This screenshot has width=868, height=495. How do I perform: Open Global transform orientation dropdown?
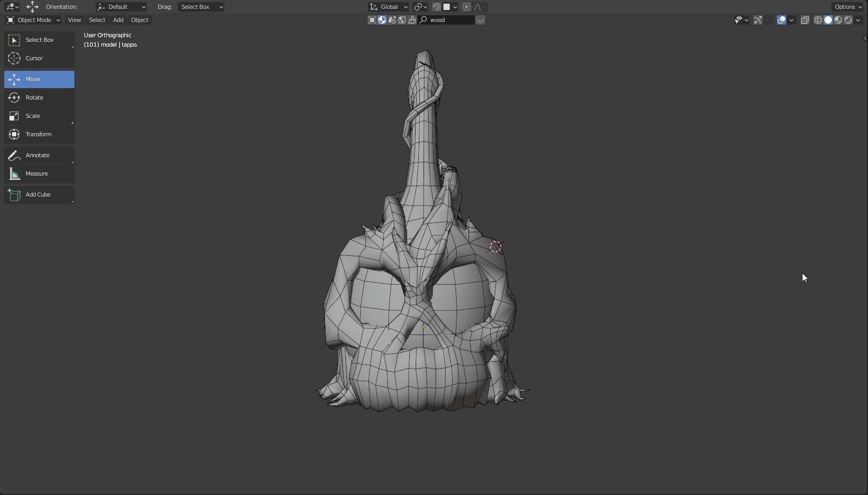click(x=388, y=7)
